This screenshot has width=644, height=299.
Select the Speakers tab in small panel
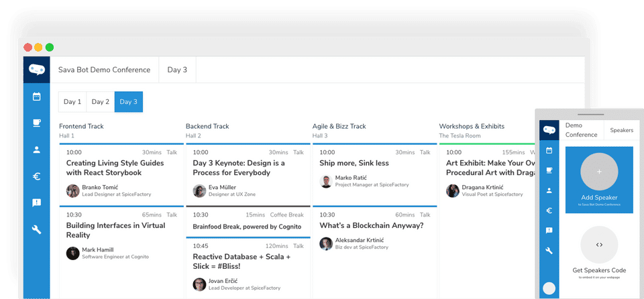(x=621, y=130)
